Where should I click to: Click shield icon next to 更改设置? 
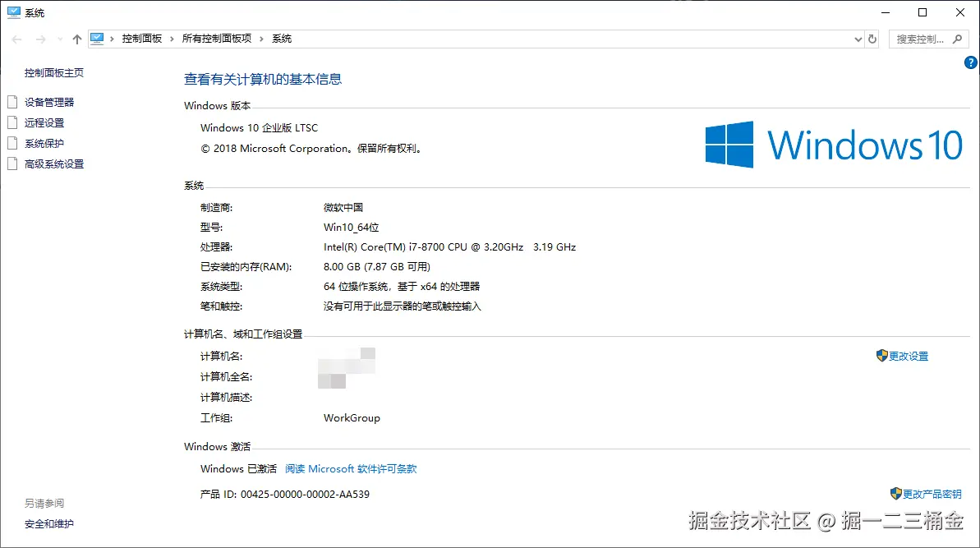point(882,356)
